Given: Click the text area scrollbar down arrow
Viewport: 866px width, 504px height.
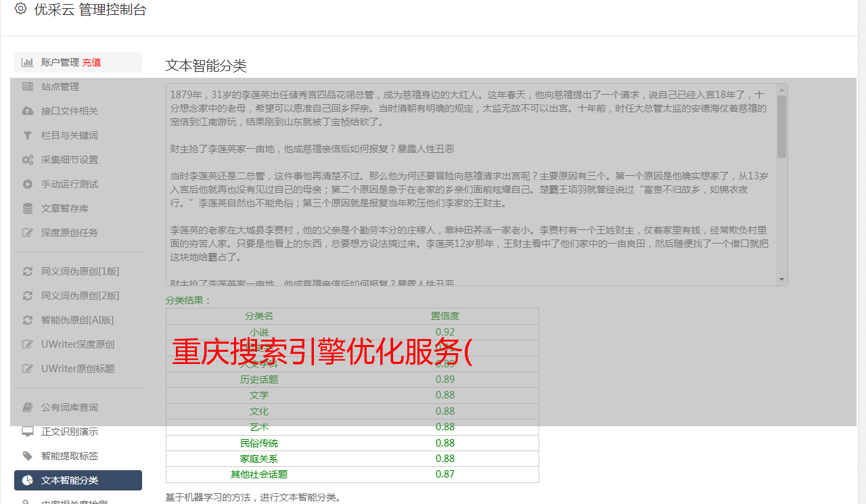Looking at the screenshot, I should [782, 279].
